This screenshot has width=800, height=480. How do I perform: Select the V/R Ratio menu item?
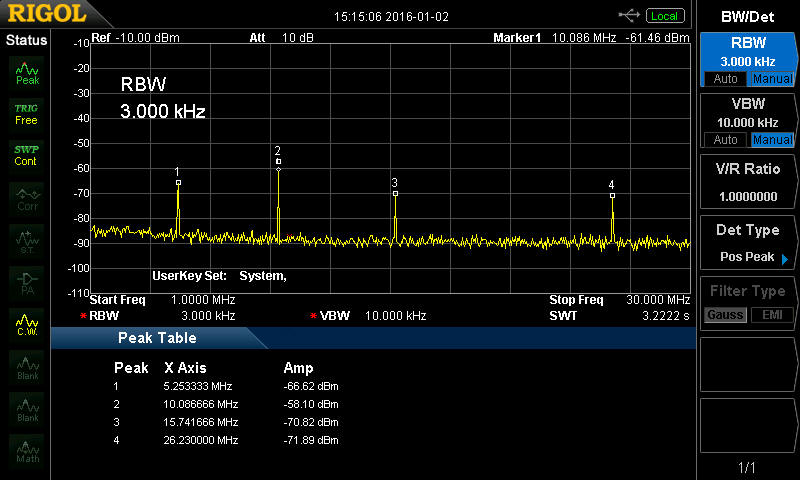[x=747, y=183]
